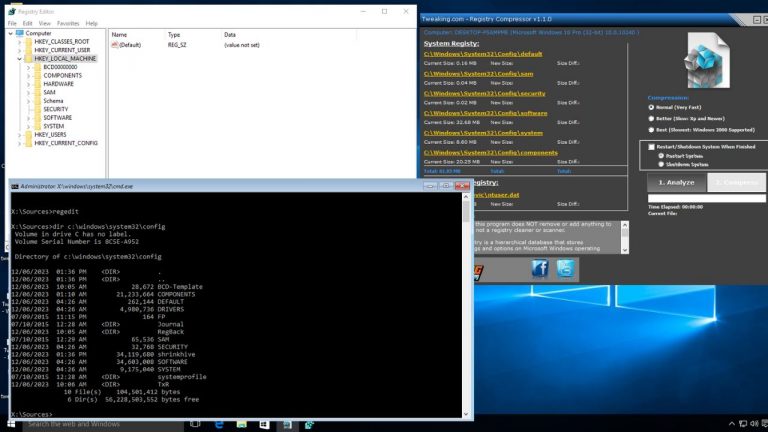Enable Restart/Shutdown System When Finished

tap(651, 146)
